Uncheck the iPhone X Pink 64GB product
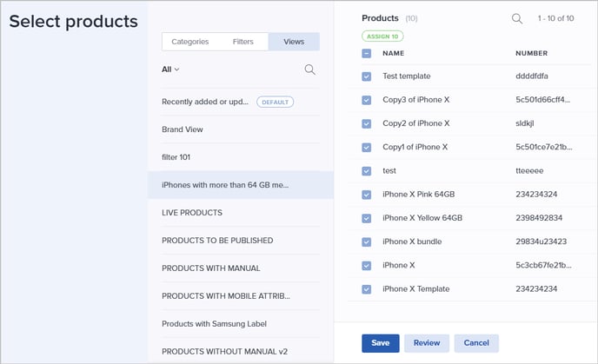Viewport: 598px width, 364px height. [x=366, y=195]
